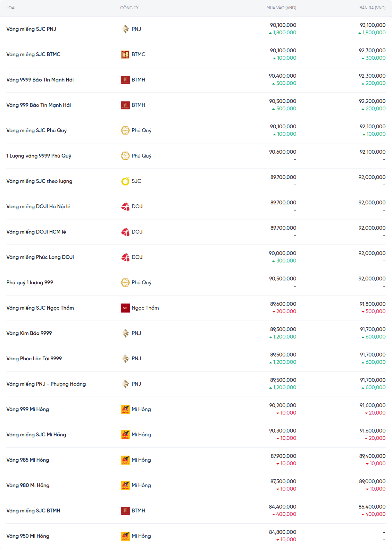This screenshot has height=549, width=392.
Task: Click BTMH logo in Vàng miếng SJC BTMH row
Action: coord(125,511)
